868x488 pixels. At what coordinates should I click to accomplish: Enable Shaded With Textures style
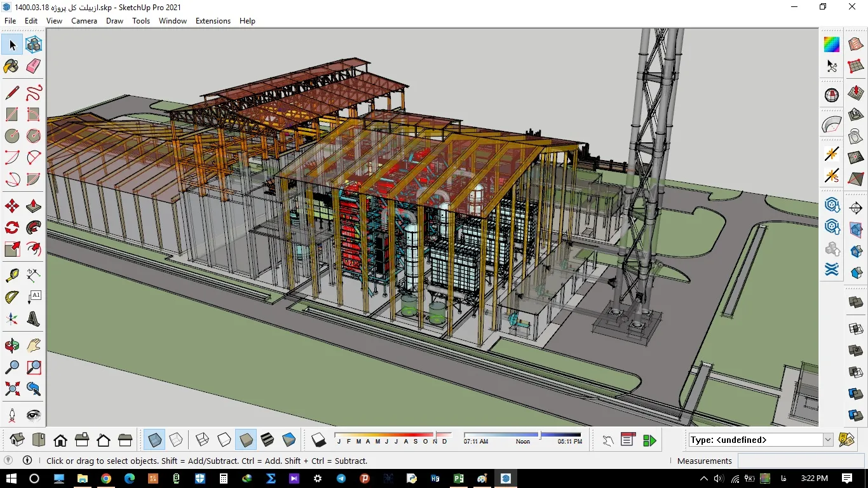click(x=268, y=440)
